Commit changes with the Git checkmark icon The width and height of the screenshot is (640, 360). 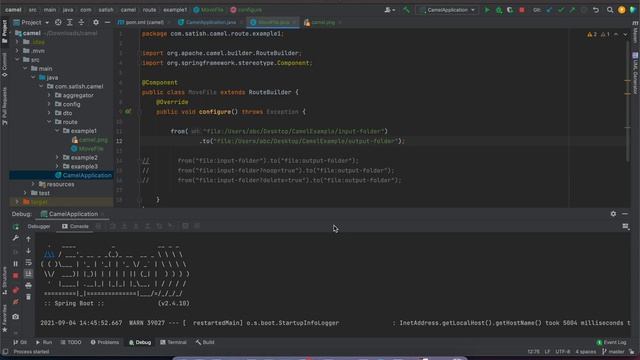561,10
